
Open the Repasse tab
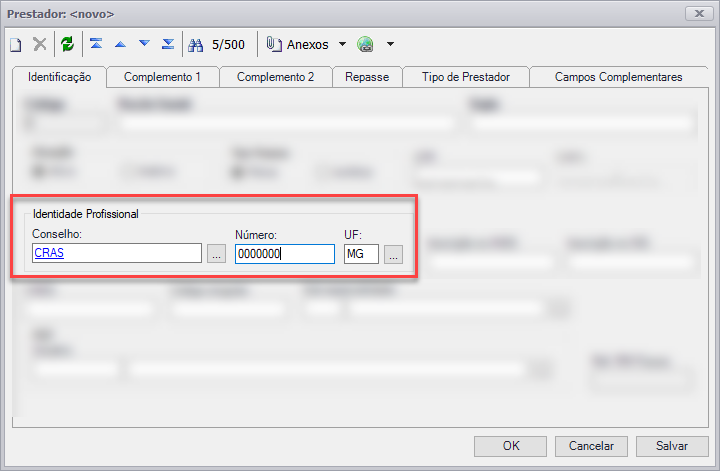click(x=367, y=77)
